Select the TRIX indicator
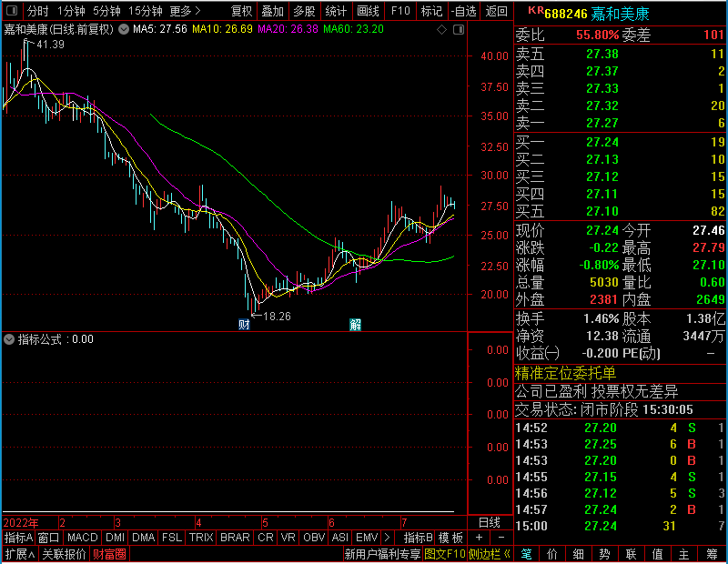 coord(201,538)
